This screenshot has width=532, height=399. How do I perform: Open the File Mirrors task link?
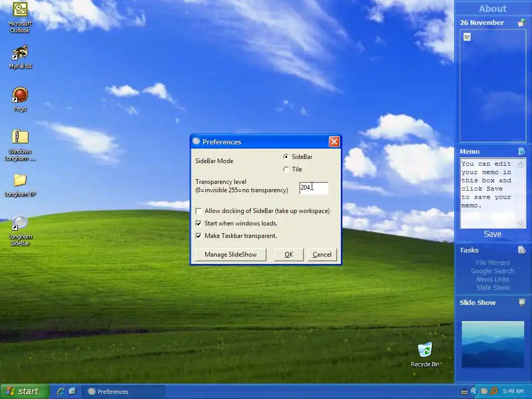click(x=493, y=262)
